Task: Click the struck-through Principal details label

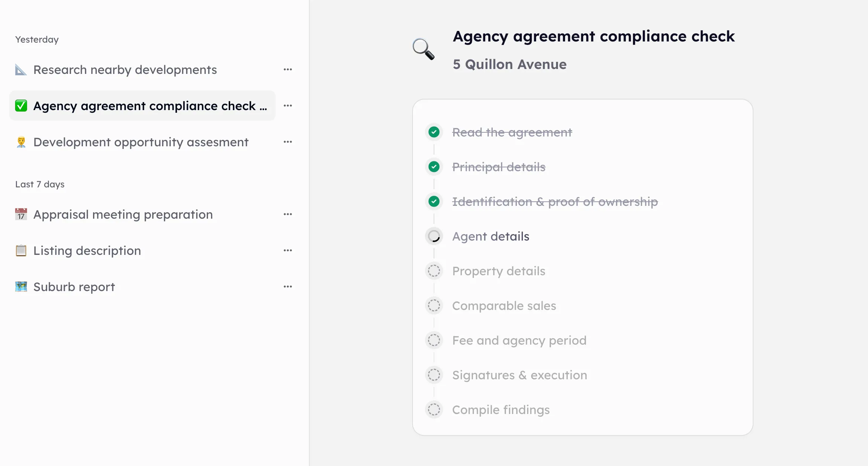Action: click(x=499, y=167)
